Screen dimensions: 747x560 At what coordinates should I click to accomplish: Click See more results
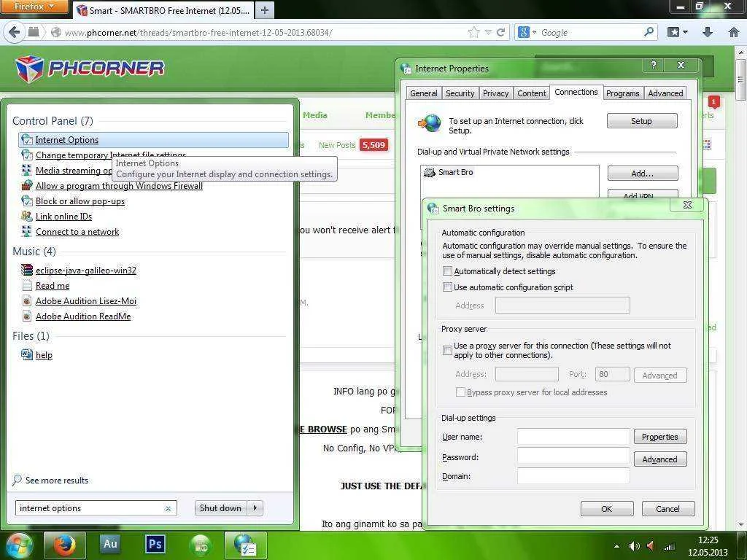57,480
